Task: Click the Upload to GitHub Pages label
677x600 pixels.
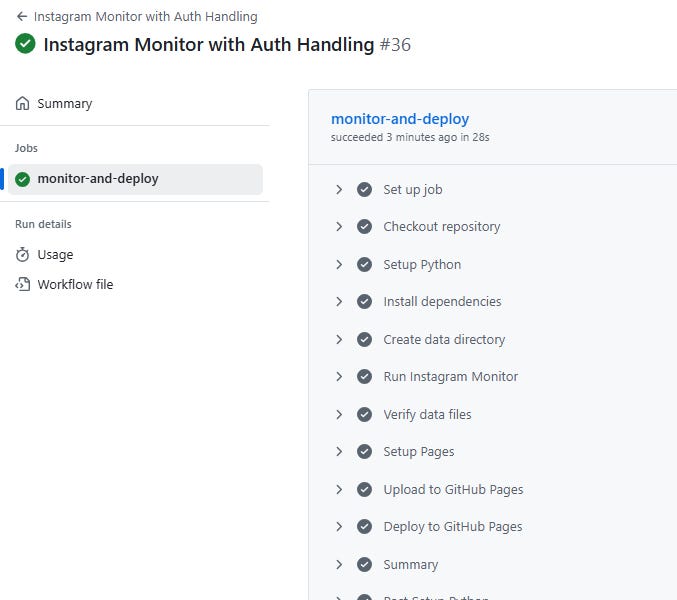Action: [453, 490]
